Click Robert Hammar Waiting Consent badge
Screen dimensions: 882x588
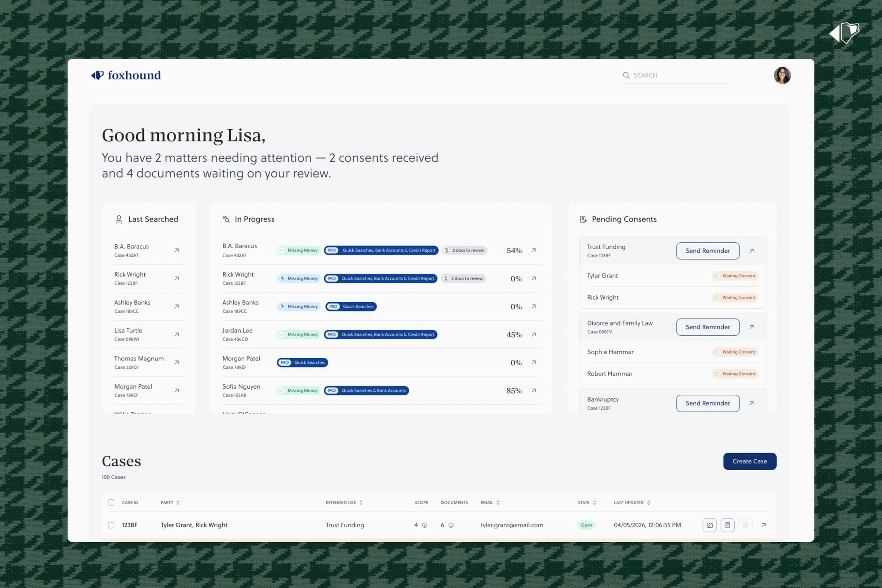pos(735,374)
